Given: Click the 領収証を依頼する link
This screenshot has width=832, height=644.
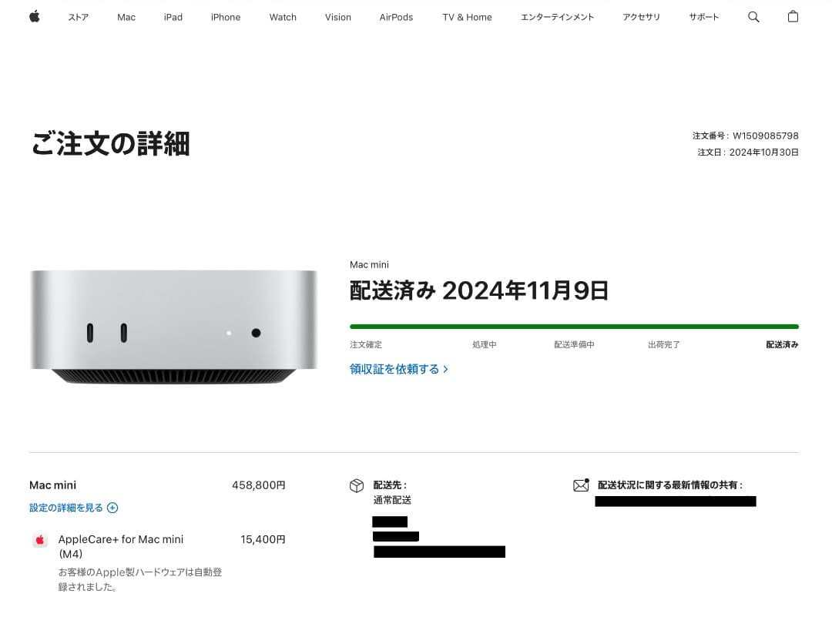Looking at the screenshot, I should pos(394,369).
